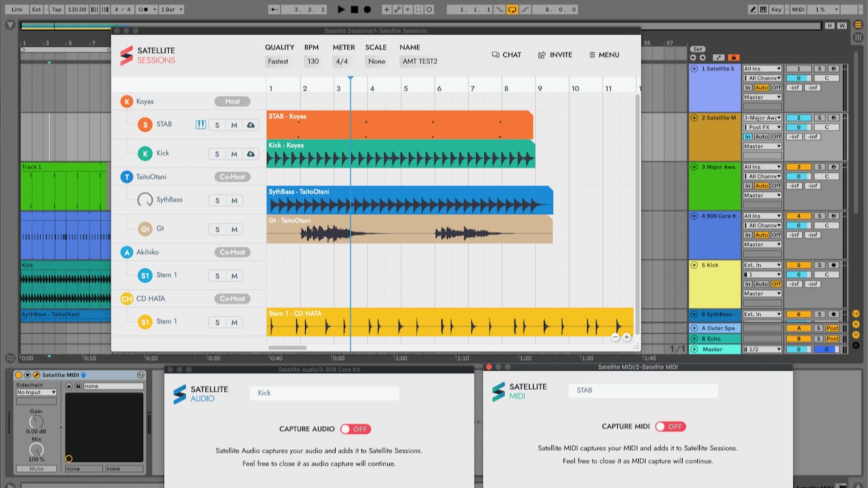Solo the STAB track in Satellite Sessions

click(x=217, y=125)
